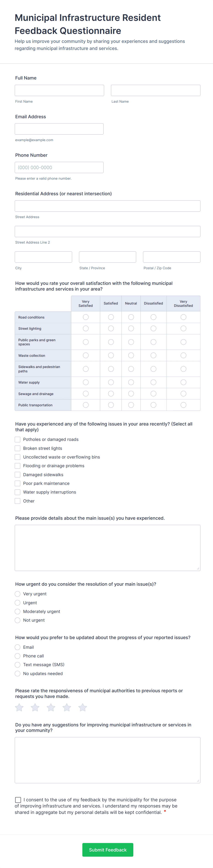The height and width of the screenshot is (868, 213).
Task: Select Very urgent for issue resolution
Action: click(18, 594)
